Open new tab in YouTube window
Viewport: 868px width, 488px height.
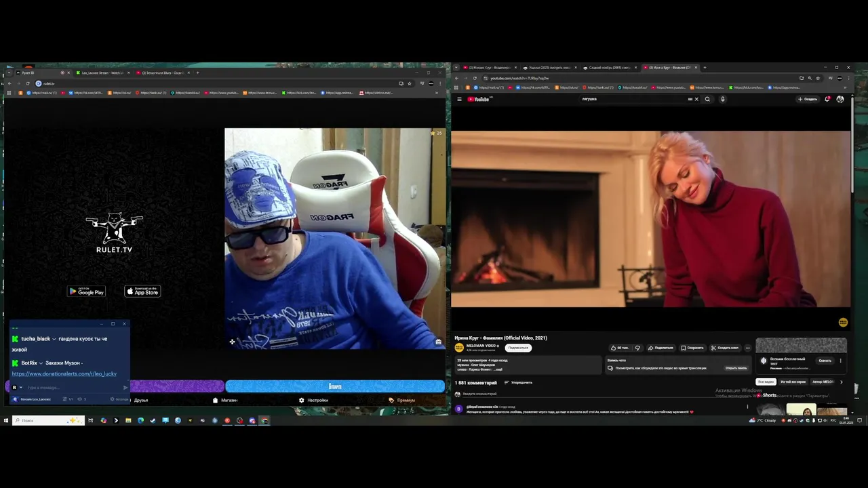click(x=705, y=68)
